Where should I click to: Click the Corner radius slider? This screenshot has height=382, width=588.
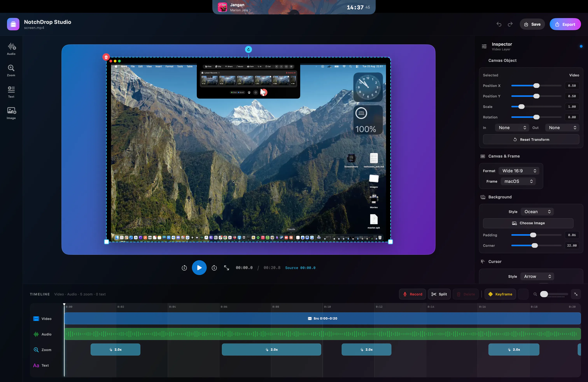pos(536,245)
